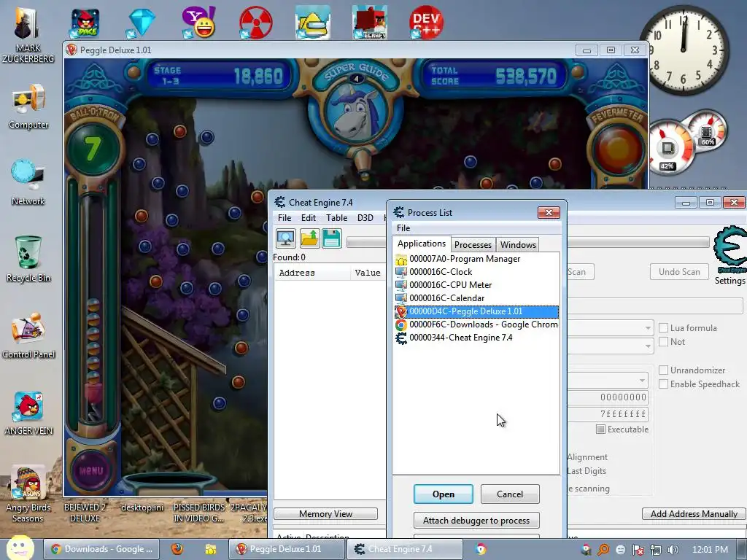
Task: Select the DEV C++ desktop shortcut
Action: click(x=426, y=23)
